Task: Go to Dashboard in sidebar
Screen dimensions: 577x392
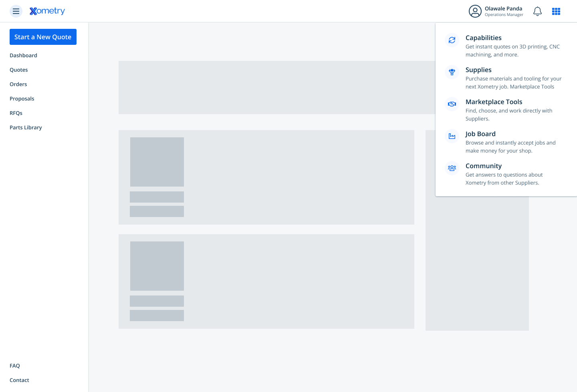Action: pos(23,55)
